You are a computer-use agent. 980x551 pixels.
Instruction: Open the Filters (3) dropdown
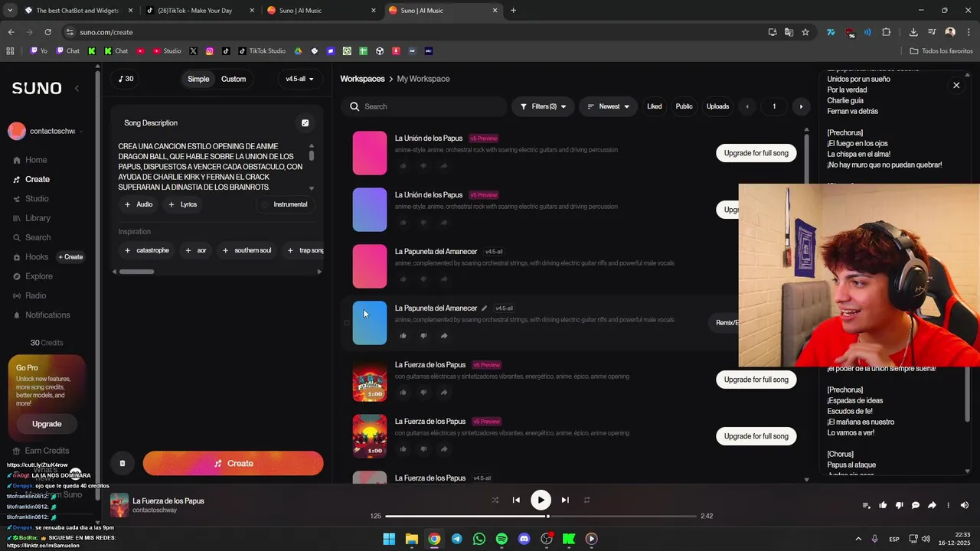(x=543, y=106)
